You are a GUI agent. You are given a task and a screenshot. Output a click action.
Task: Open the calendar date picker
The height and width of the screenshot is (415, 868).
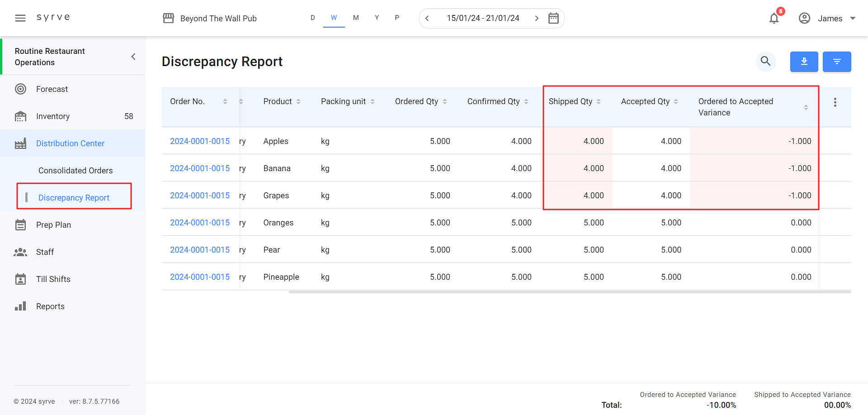pos(553,18)
